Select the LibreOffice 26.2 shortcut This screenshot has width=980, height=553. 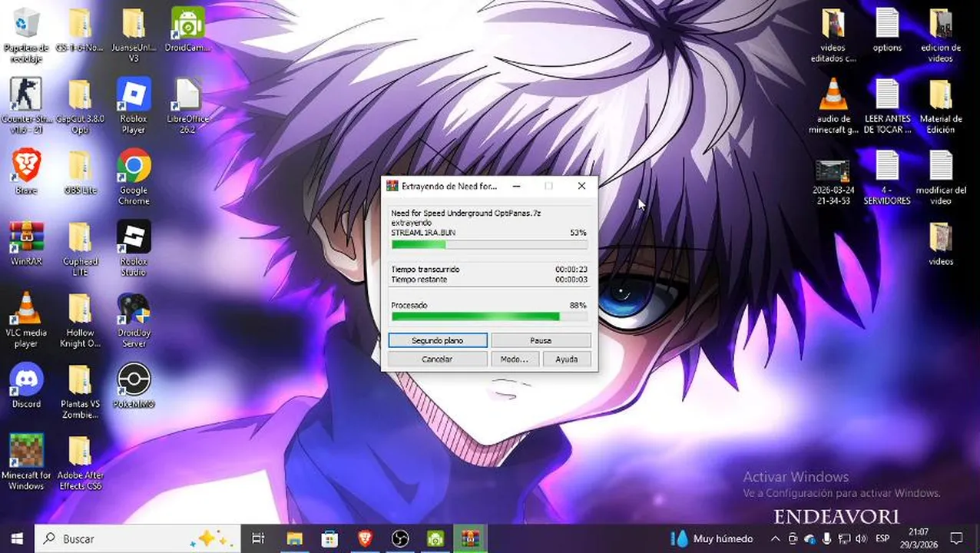[187, 106]
